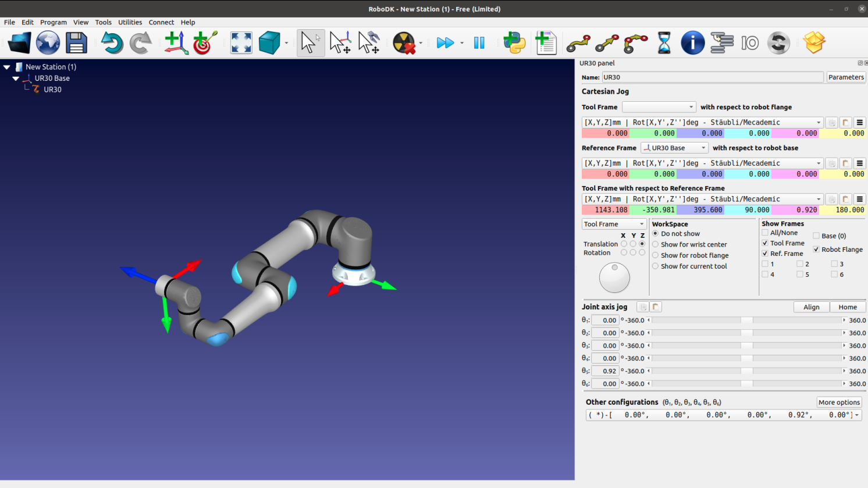
Task: Undo the last action
Action: pos(111,43)
